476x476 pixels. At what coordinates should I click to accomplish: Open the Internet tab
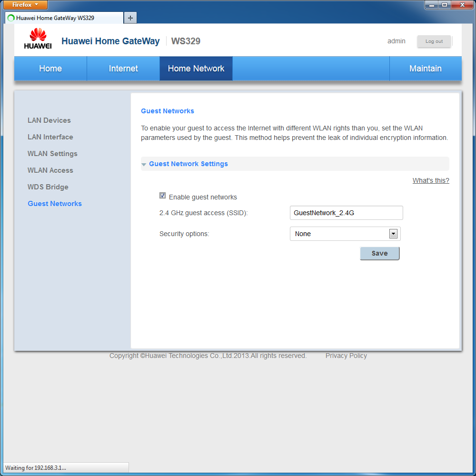point(123,68)
